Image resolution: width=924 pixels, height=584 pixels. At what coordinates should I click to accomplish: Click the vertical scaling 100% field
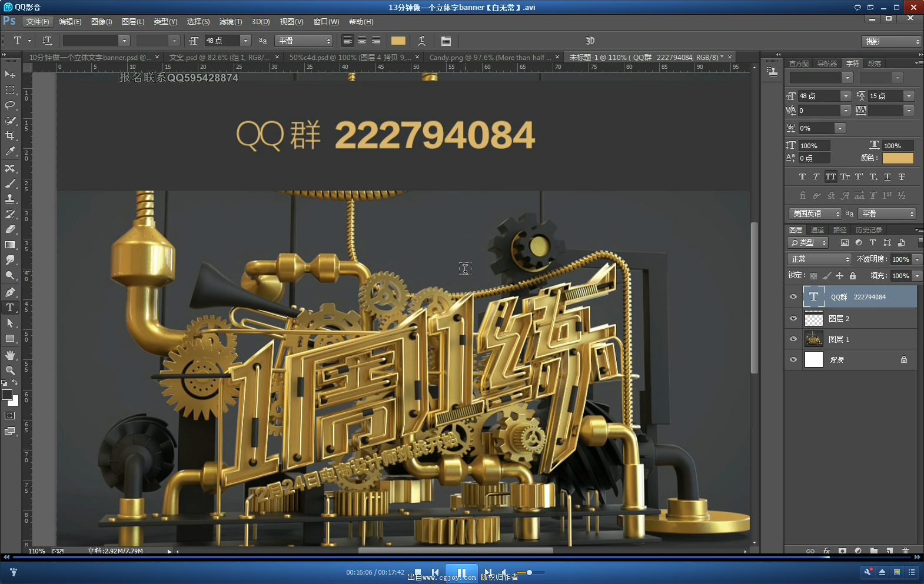[x=815, y=146]
